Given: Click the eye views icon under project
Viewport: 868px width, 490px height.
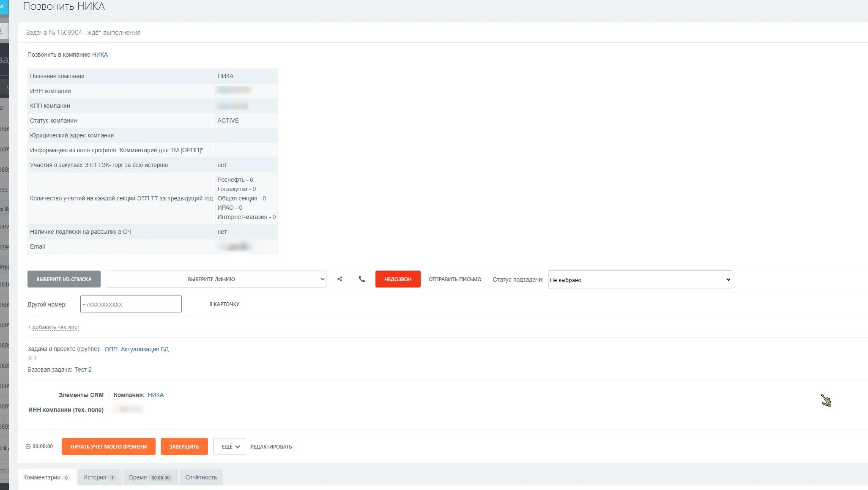Looking at the screenshot, I should pos(30,358).
